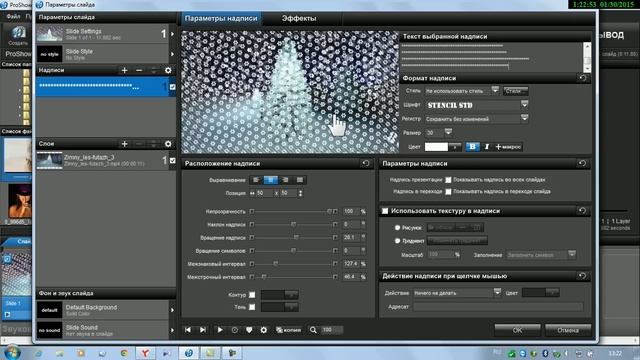Reset the Действие надписи при щелчке section
The height and width of the screenshot is (360, 640).
(582, 276)
